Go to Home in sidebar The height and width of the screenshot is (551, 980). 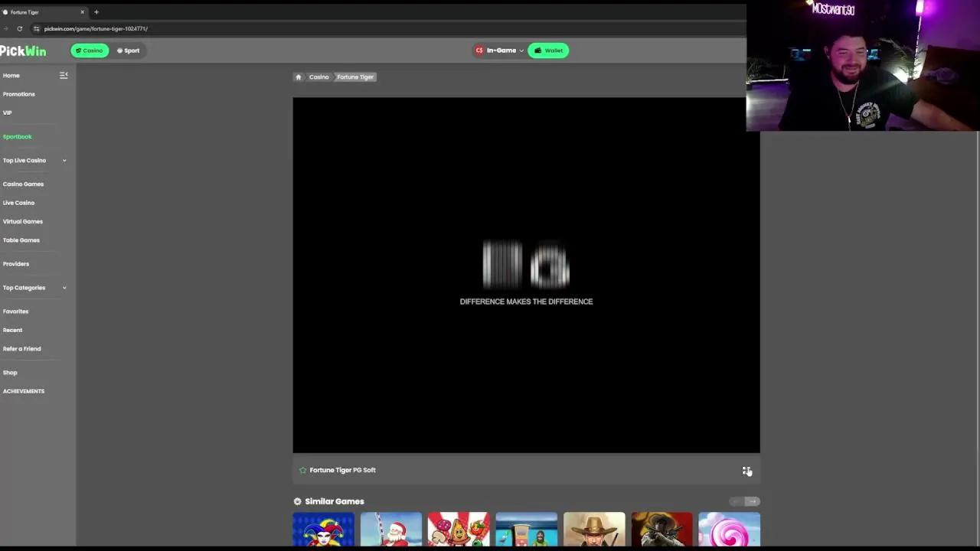(x=11, y=76)
